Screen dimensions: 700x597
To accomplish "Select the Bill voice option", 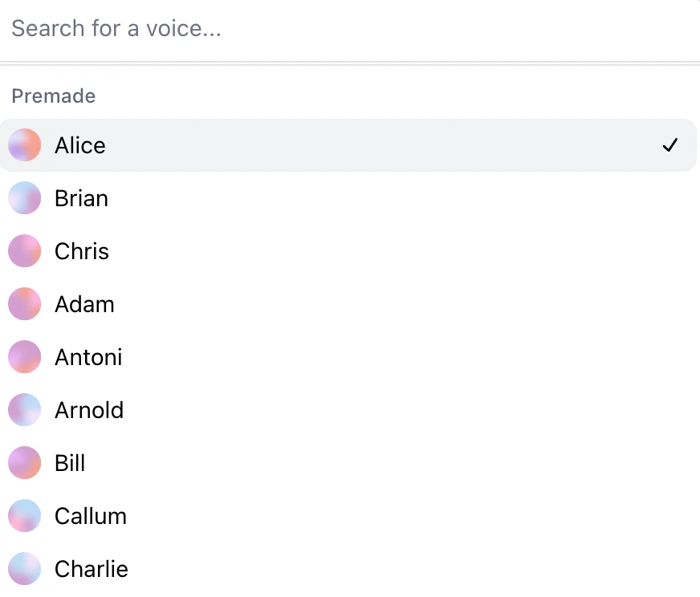I will pos(348,463).
